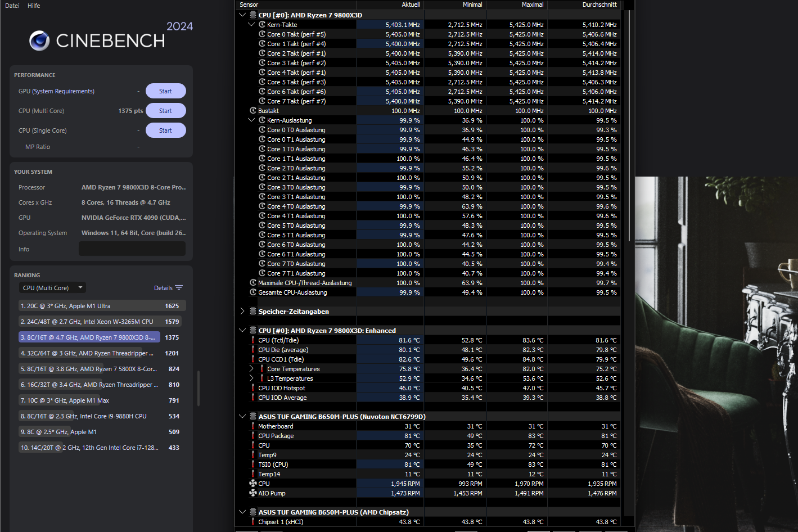Viewport: 798px width, 532px height.
Task: Click the clock icon of Core 0 Takt
Action: pyautogui.click(x=262, y=34)
